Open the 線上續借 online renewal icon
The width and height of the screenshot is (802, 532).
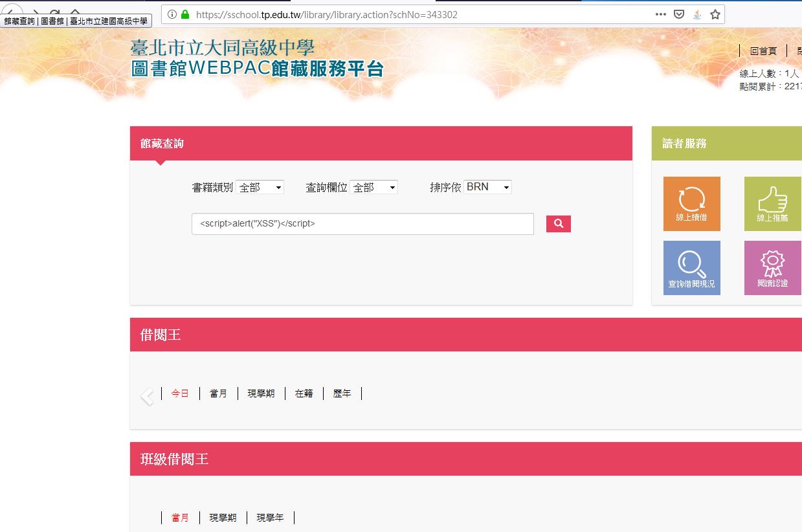click(691, 204)
